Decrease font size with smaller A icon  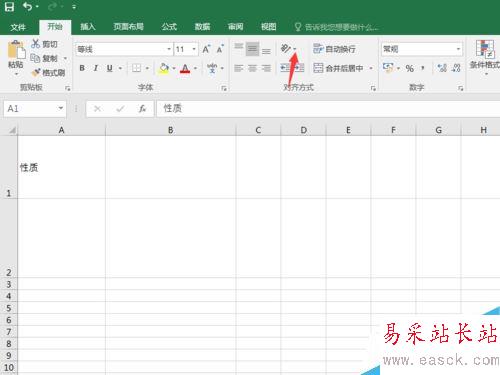point(220,49)
